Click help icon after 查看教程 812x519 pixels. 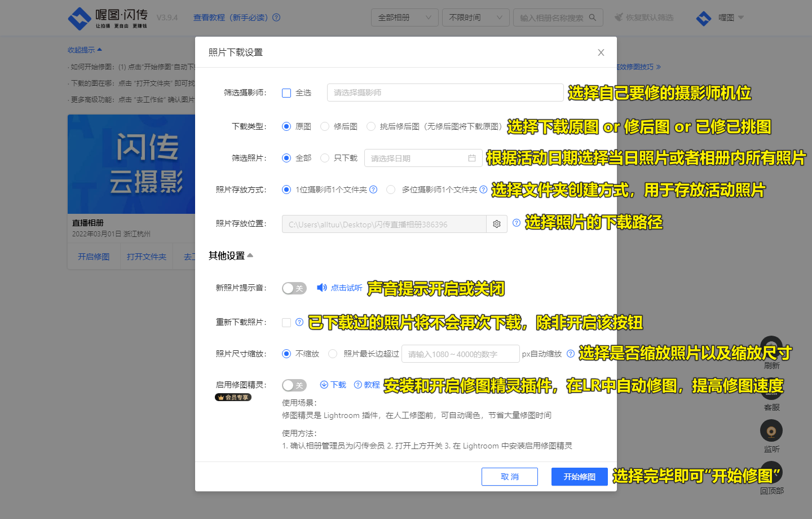tap(276, 17)
